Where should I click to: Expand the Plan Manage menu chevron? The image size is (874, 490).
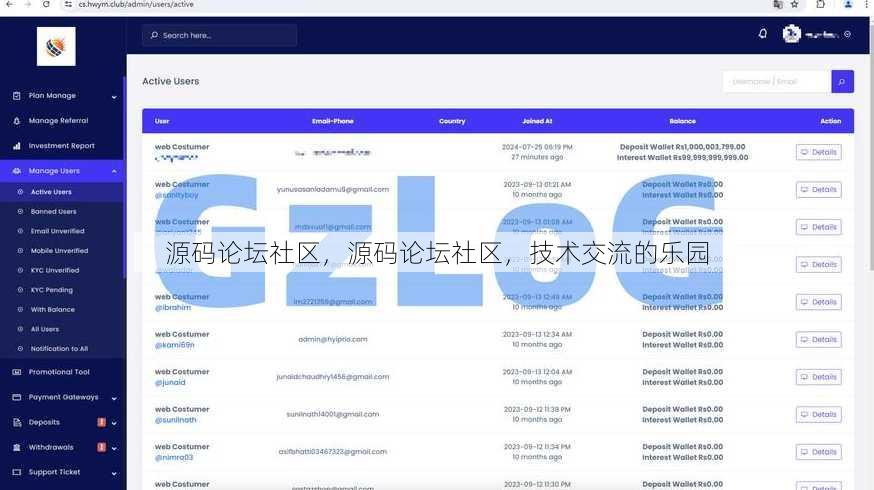[x=114, y=97]
